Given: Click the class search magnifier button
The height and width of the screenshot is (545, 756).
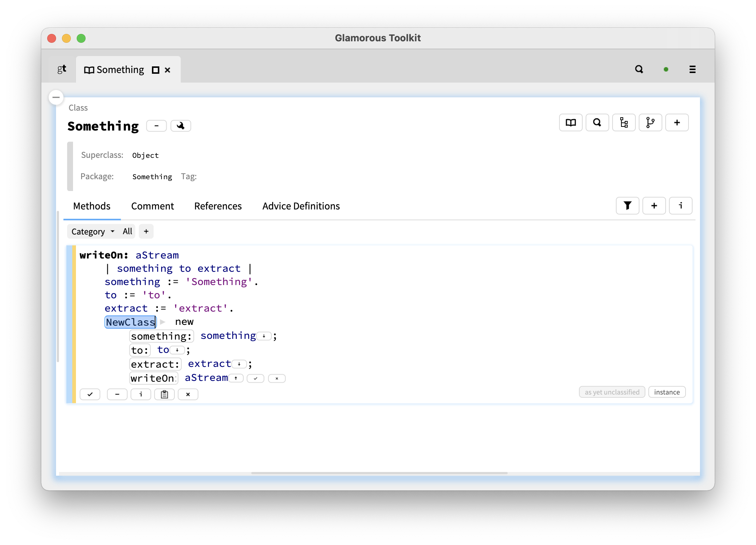Looking at the screenshot, I should coord(597,123).
